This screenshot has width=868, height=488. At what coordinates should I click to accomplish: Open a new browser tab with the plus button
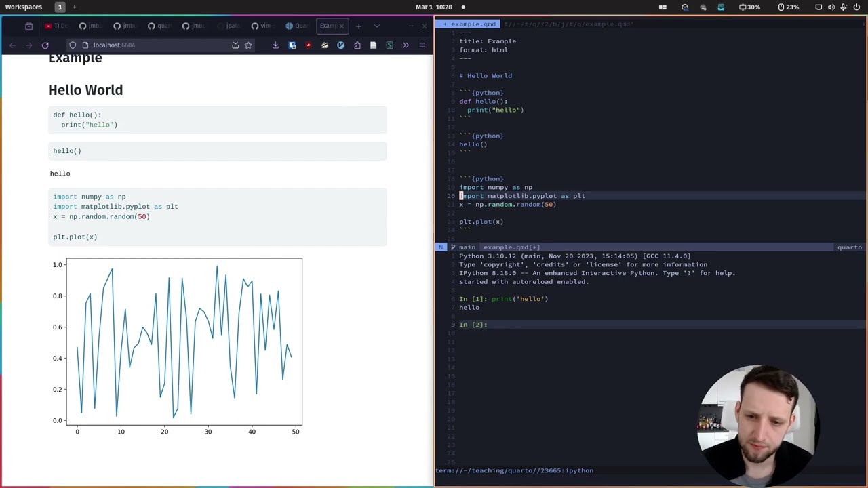359,26
